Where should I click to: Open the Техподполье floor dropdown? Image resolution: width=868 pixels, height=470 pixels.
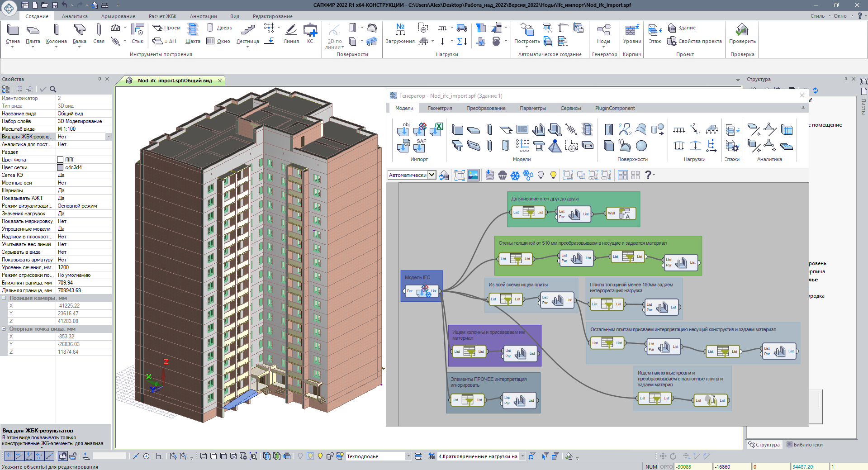tap(408, 456)
